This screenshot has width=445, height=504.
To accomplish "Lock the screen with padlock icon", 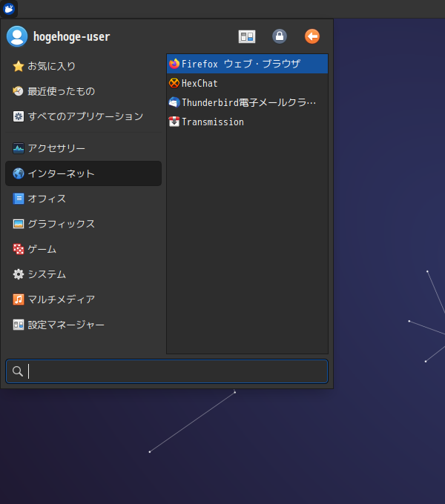I will [x=280, y=36].
